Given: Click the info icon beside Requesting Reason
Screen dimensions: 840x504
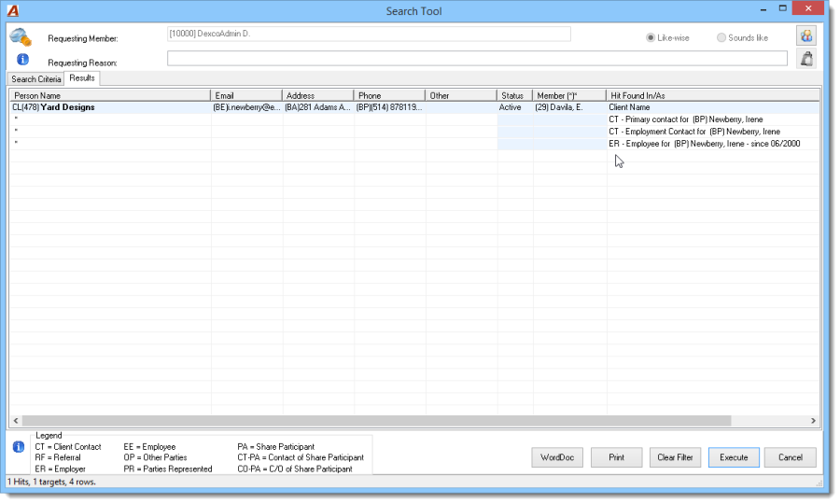Looking at the screenshot, I should pyautogui.click(x=22, y=60).
